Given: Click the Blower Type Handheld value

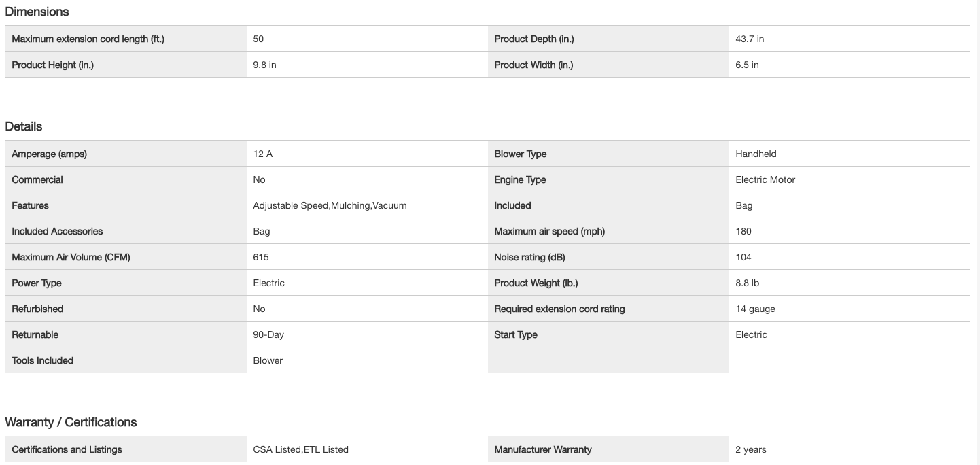Looking at the screenshot, I should (x=756, y=154).
